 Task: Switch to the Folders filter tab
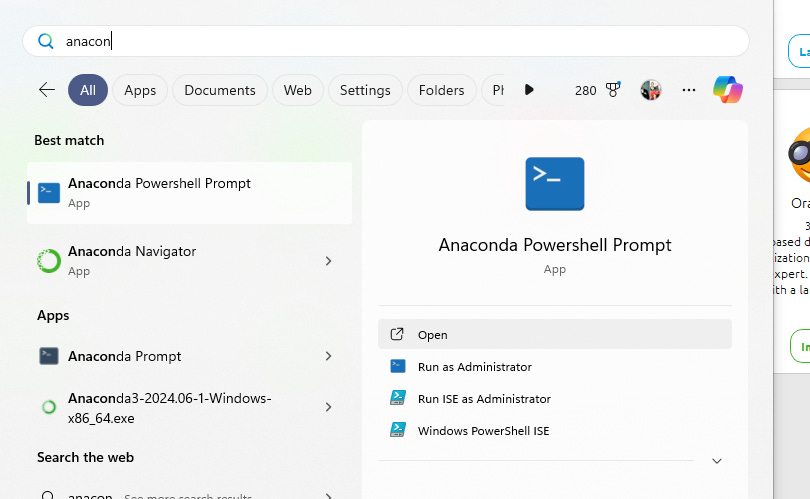pyautogui.click(x=442, y=90)
